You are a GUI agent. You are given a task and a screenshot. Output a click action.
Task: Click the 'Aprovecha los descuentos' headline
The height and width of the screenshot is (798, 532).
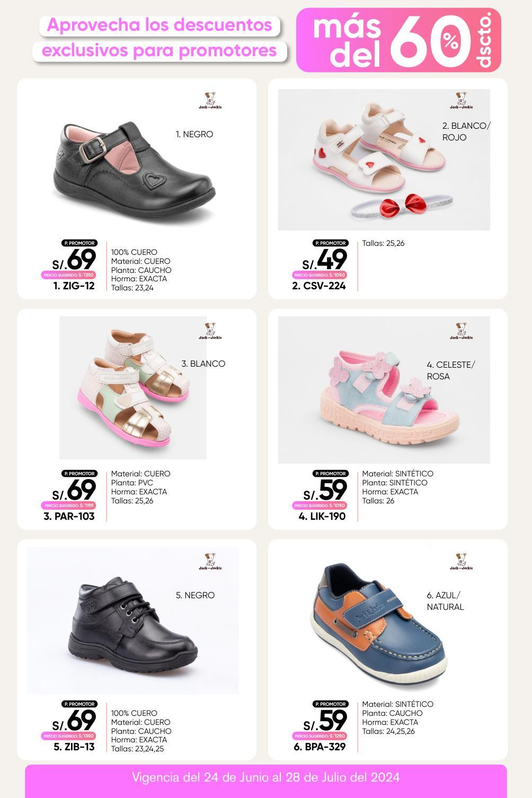pos(159,25)
